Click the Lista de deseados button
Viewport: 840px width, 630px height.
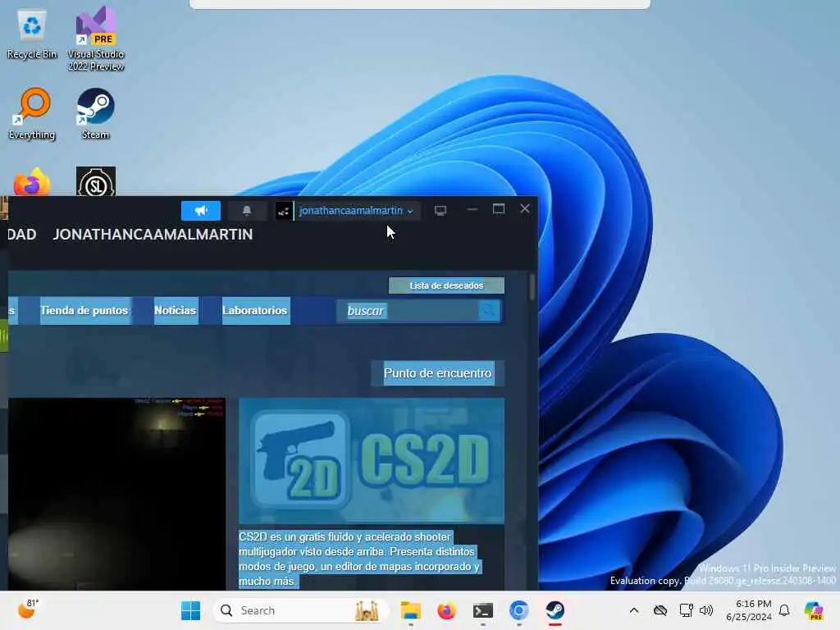[x=446, y=285]
